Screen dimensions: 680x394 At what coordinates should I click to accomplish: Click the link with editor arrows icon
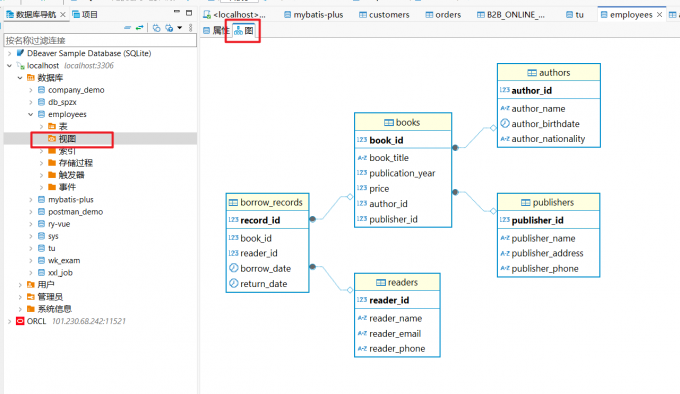point(139,28)
